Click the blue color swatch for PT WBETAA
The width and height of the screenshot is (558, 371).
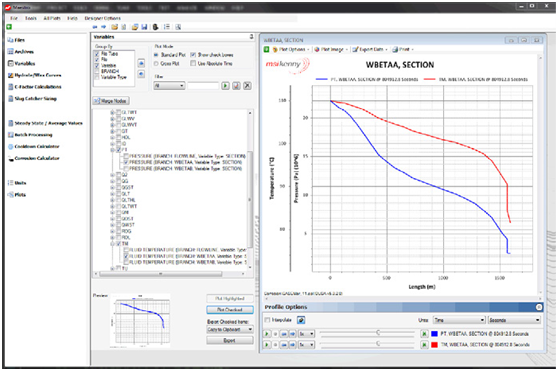click(434, 334)
